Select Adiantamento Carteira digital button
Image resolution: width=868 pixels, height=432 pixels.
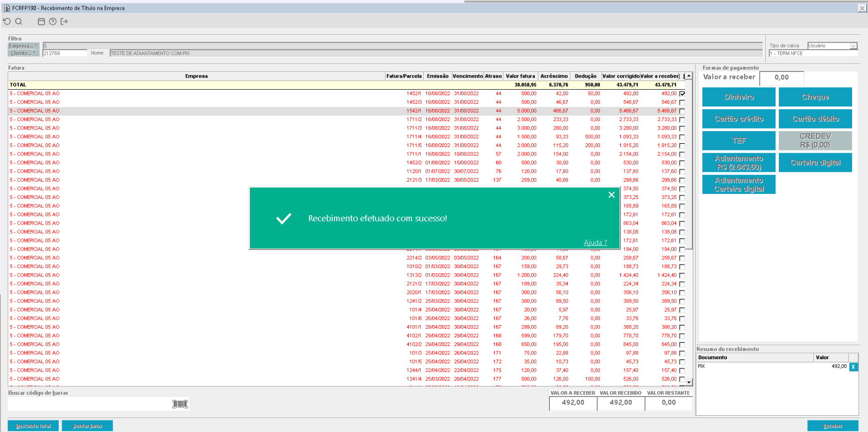coord(739,184)
